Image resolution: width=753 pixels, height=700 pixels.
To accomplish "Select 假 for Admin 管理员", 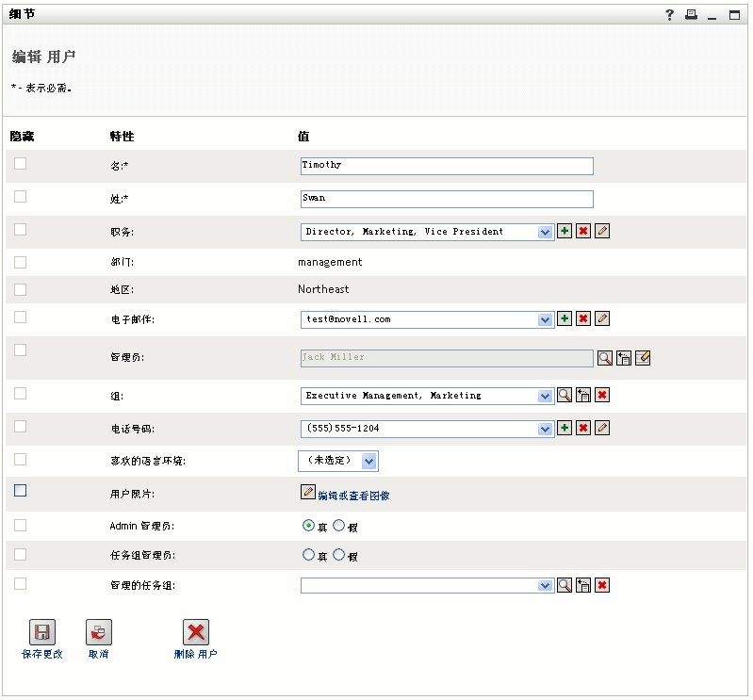I will tap(339, 526).
